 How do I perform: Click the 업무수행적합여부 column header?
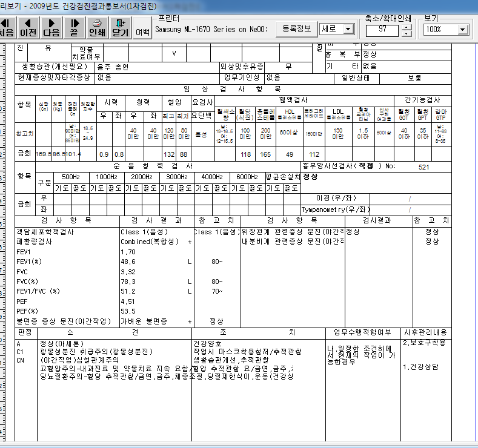point(362,332)
